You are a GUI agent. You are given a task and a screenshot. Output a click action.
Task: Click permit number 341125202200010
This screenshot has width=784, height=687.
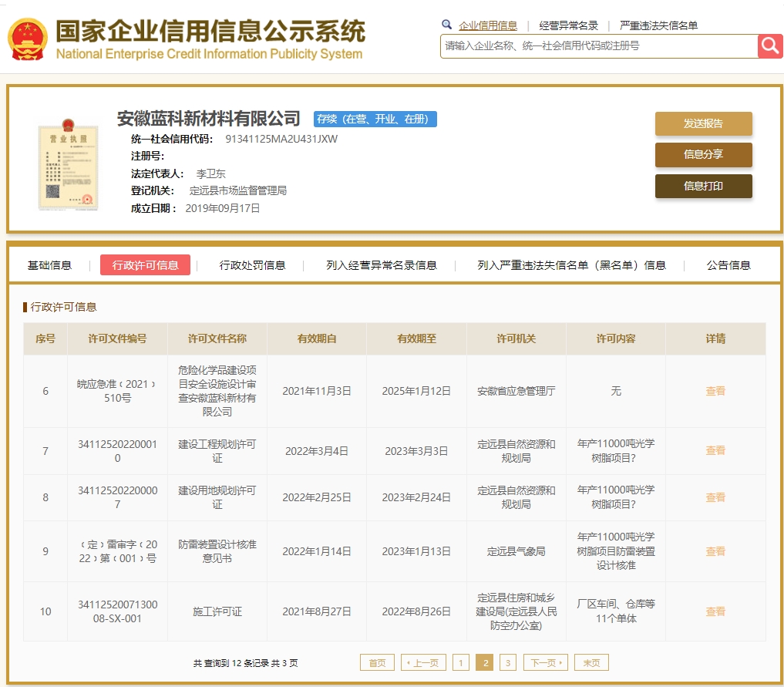pyautogui.click(x=117, y=451)
